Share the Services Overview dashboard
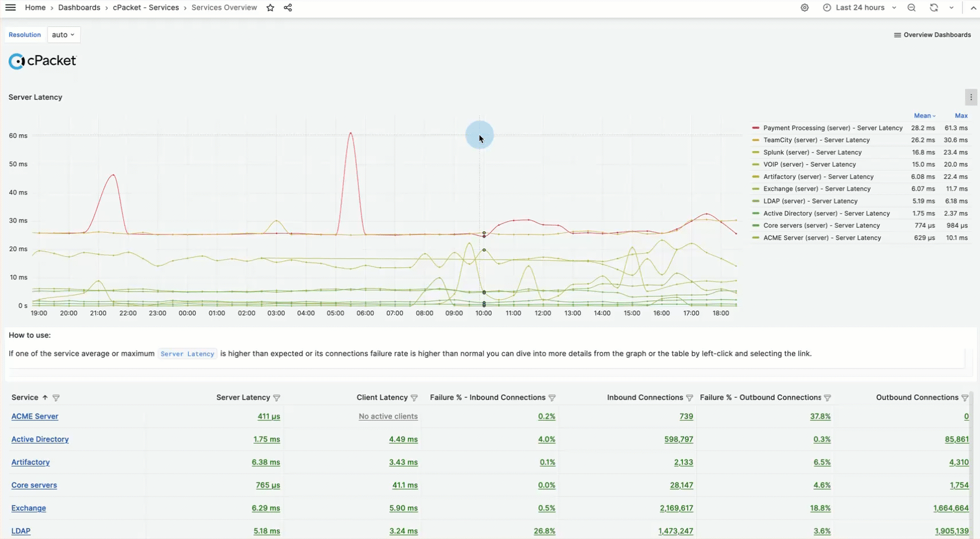 [x=288, y=7]
